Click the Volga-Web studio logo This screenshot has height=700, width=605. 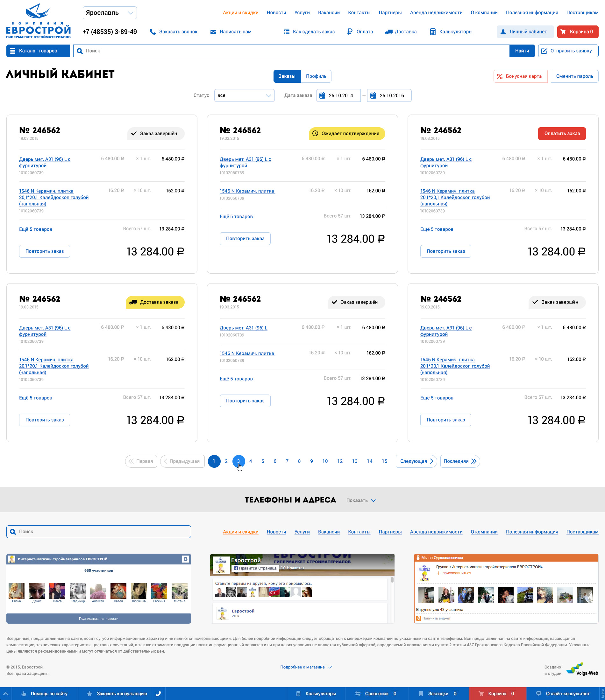point(582,669)
